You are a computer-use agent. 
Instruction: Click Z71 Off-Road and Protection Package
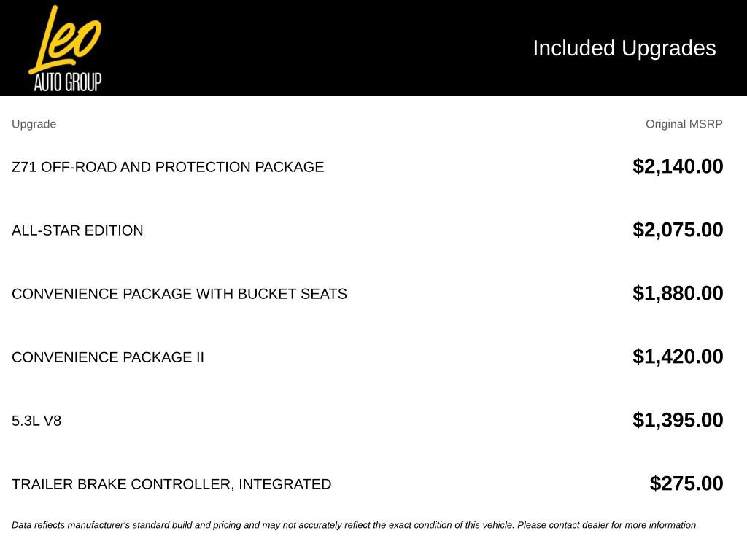(168, 167)
